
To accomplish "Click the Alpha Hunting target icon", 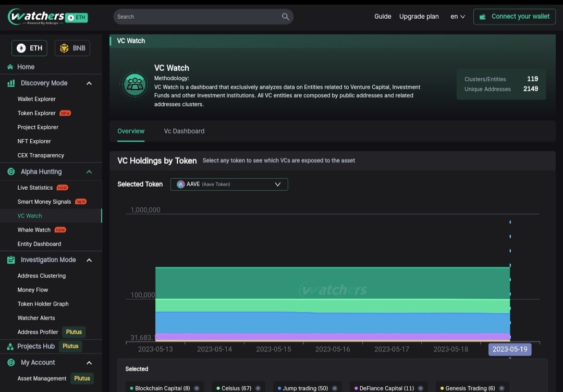I will coord(11,171).
